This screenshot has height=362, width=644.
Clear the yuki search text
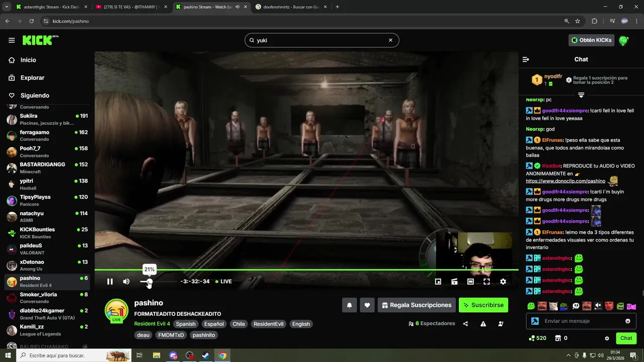(x=390, y=40)
